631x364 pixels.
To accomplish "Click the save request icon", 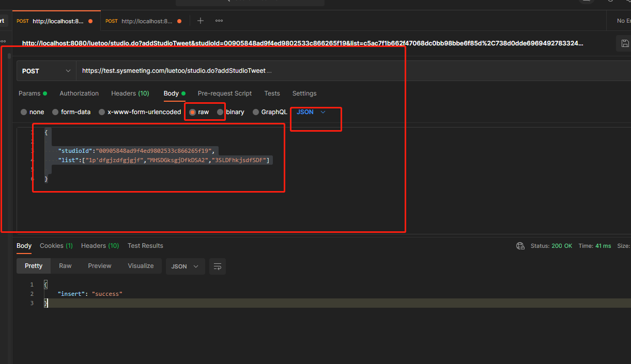I will tap(625, 43).
